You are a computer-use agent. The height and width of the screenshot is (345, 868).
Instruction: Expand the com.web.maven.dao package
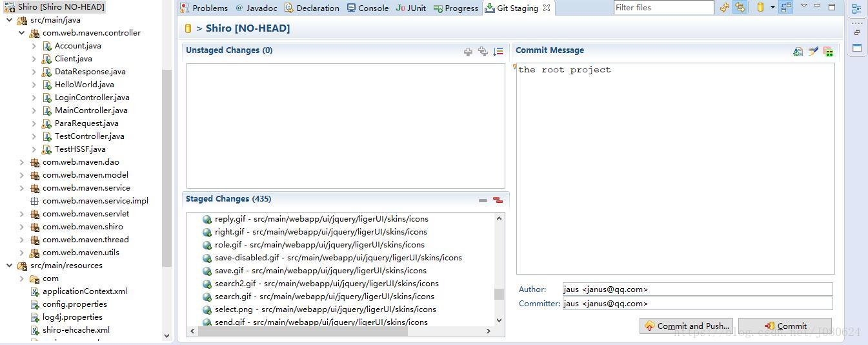point(21,162)
